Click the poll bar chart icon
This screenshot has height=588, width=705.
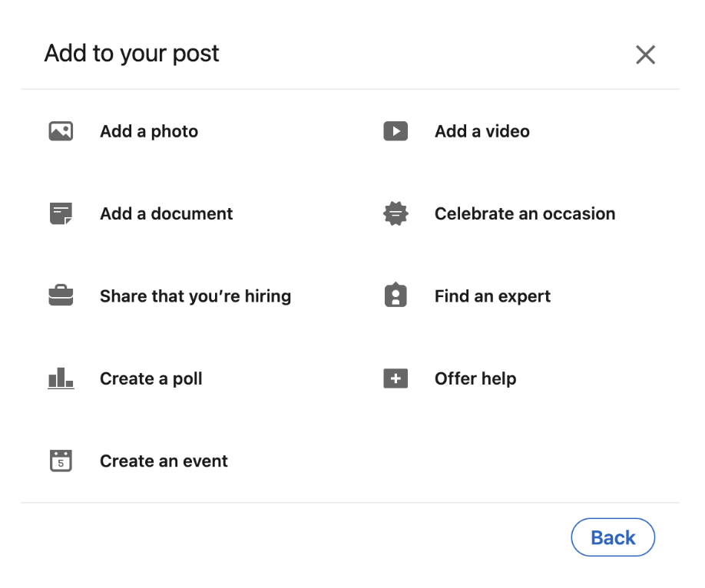pos(61,378)
